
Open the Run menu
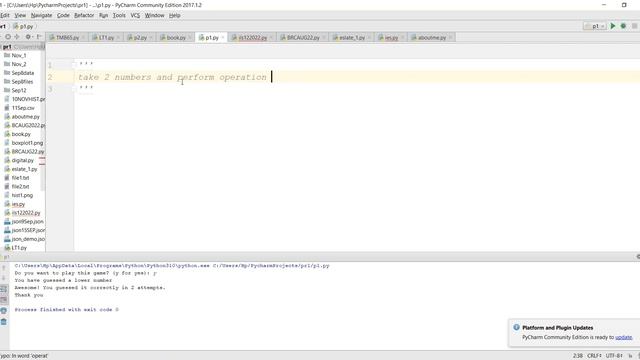click(103, 16)
